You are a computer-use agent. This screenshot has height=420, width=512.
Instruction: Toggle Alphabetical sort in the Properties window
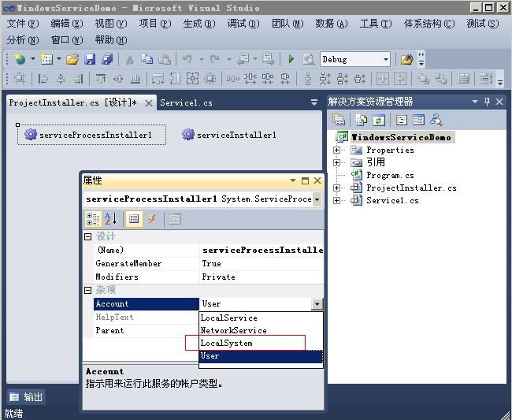[111, 219]
